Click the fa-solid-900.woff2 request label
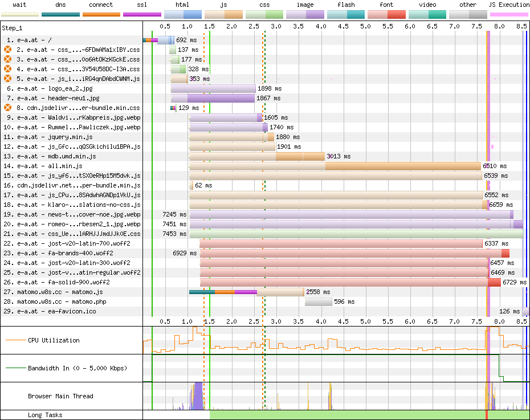The width and height of the screenshot is (530, 420). click(56, 282)
